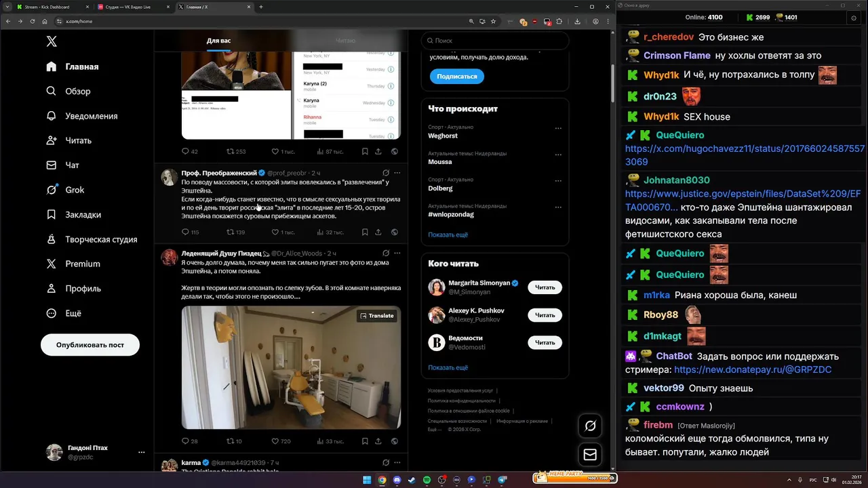Open Уведомления notifications page
The height and width of the screenshot is (488, 868).
click(x=82, y=116)
